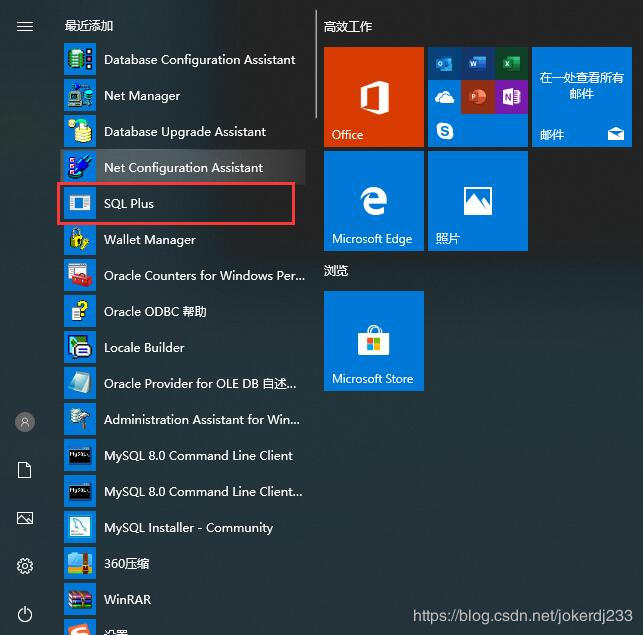
Task: Open Pictures from the sidebar icon
Action: (x=25, y=518)
